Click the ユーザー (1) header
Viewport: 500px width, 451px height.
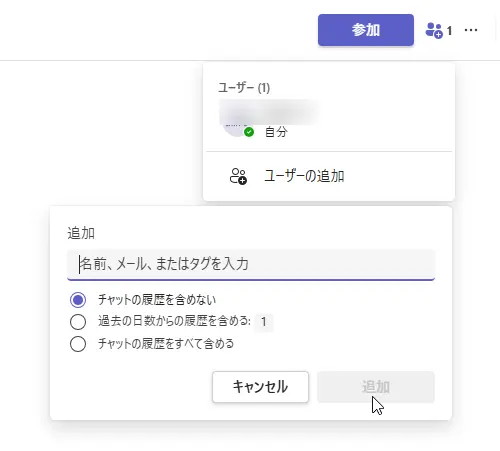click(244, 88)
